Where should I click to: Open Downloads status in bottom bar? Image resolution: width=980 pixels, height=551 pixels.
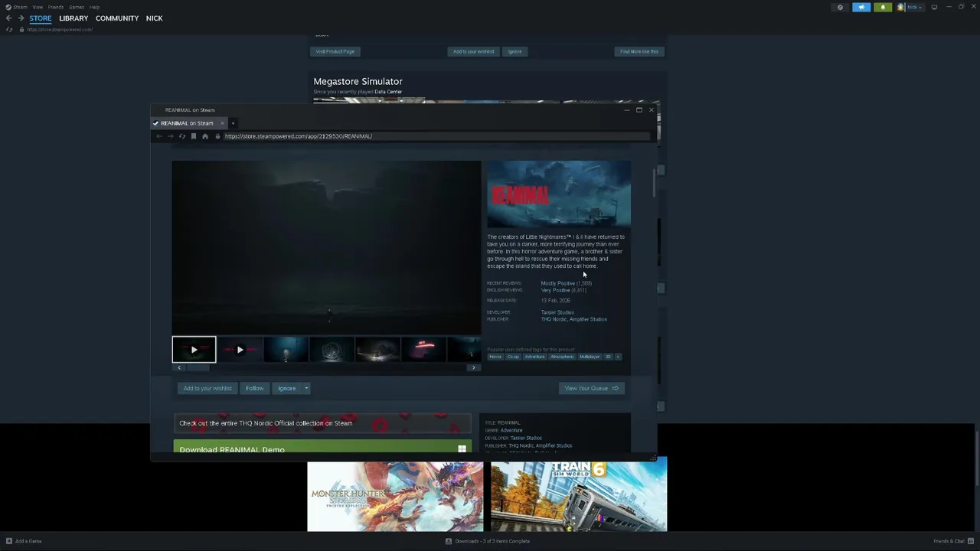coord(488,541)
